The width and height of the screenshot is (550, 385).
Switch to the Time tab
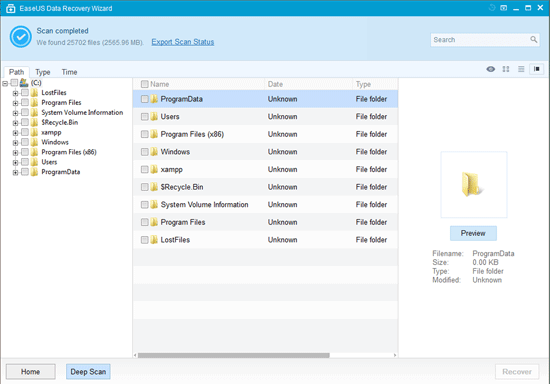tap(69, 72)
